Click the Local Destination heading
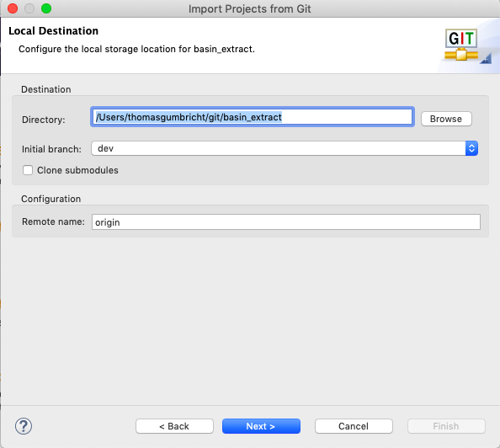Viewport: 500px width, 448px height. pos(53,30)
